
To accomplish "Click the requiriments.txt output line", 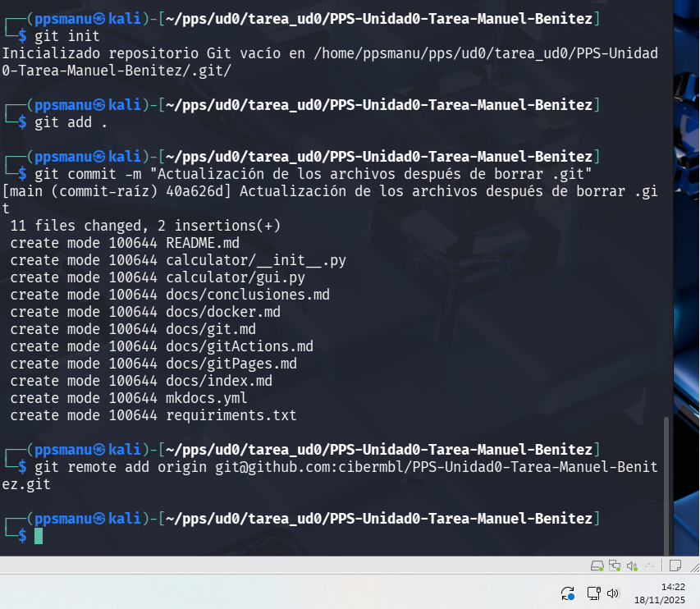I will coord(153,415).
